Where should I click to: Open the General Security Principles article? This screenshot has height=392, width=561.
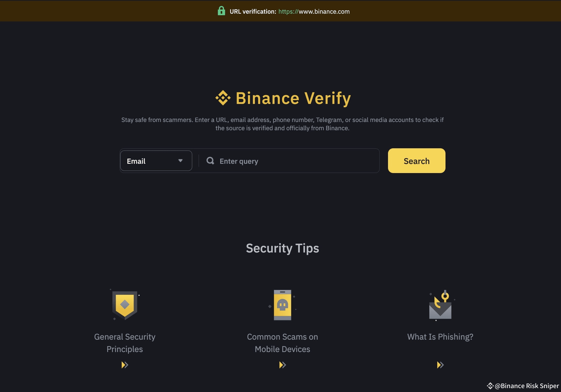(x=125, y=343)
